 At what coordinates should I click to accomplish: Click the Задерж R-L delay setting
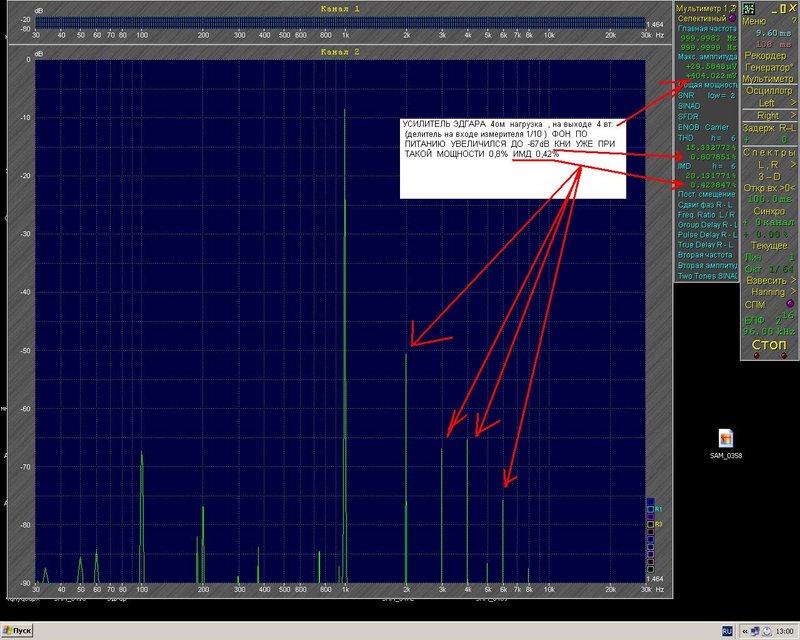point(769,128)
